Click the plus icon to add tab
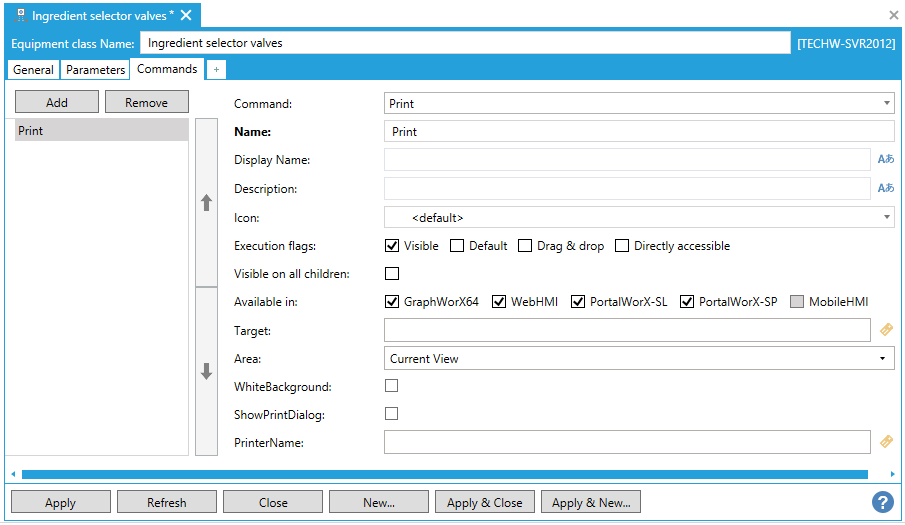Image resolution: width=905 pixels, height=525 pixels. 217,69
